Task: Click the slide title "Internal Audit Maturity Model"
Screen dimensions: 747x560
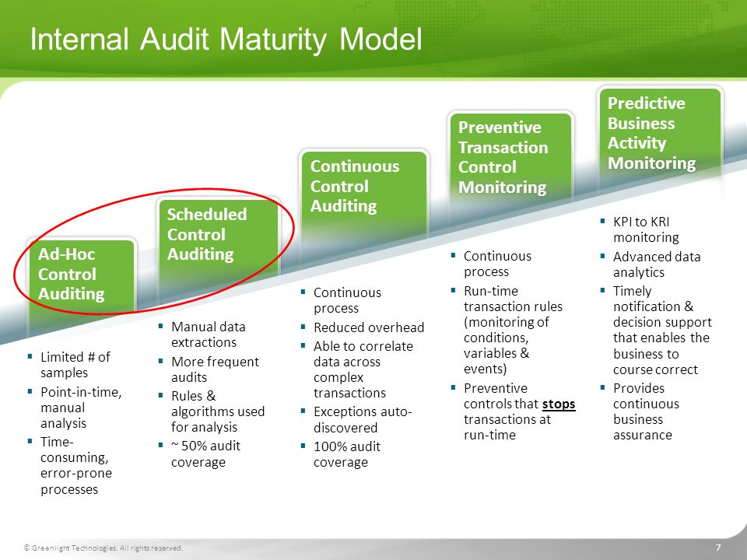Action: pyautogui.click(x=226, y=40)
